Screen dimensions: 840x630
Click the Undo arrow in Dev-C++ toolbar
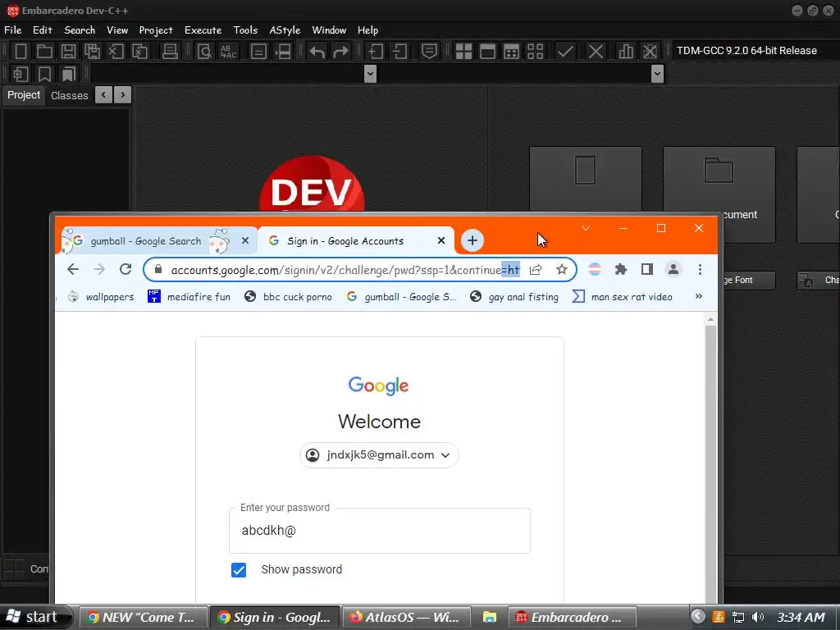[317, 52]
